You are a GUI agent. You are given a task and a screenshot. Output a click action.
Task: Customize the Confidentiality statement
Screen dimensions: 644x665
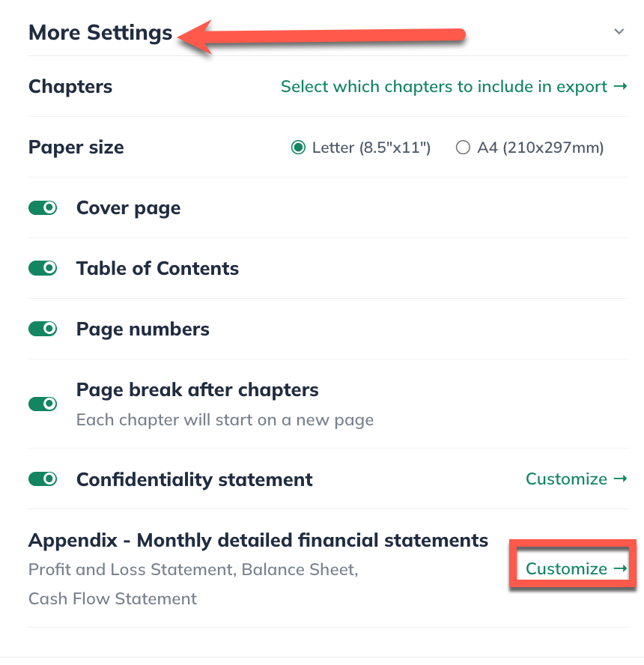(567, 479)
